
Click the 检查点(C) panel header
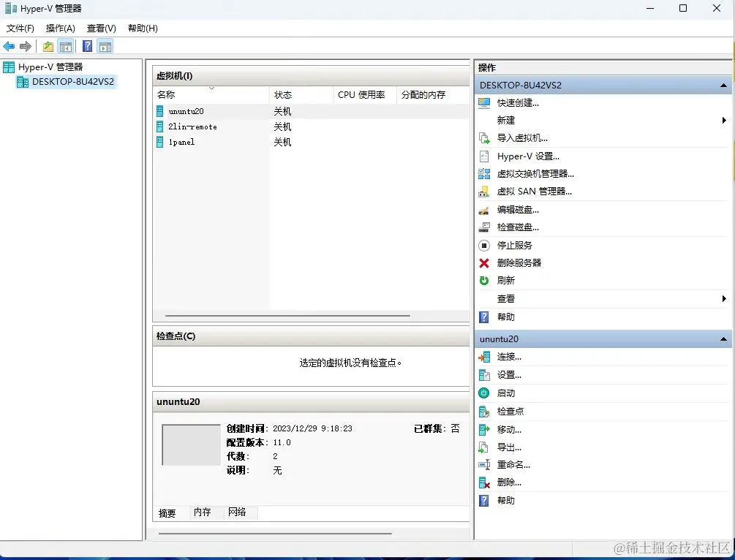(x=311, y=336)
